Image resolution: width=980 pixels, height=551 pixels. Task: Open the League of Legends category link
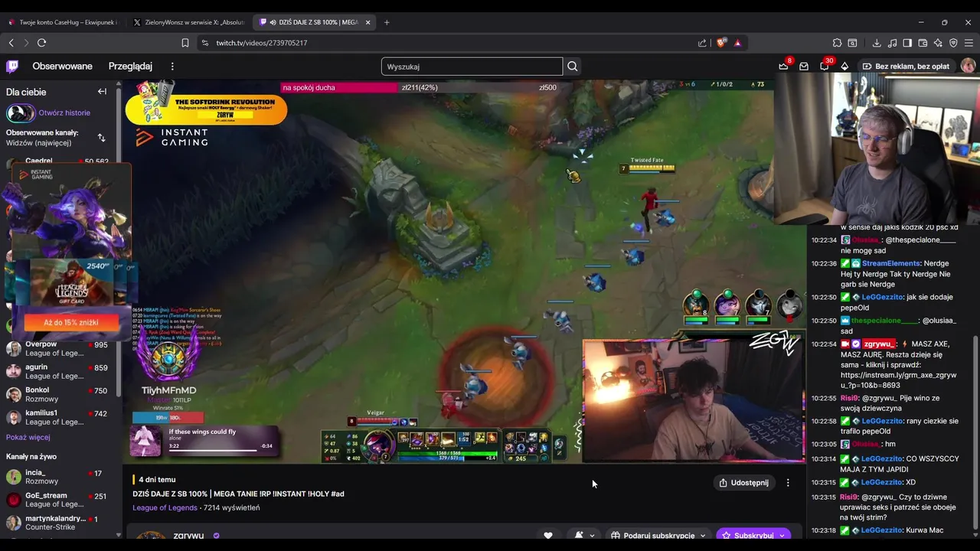point(165,507)
